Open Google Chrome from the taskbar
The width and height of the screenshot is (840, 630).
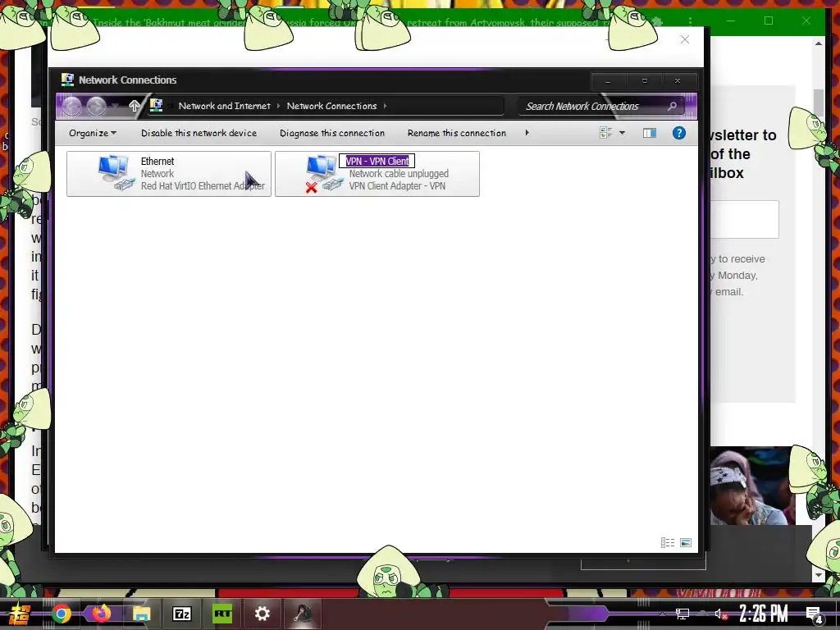[61, 614]
